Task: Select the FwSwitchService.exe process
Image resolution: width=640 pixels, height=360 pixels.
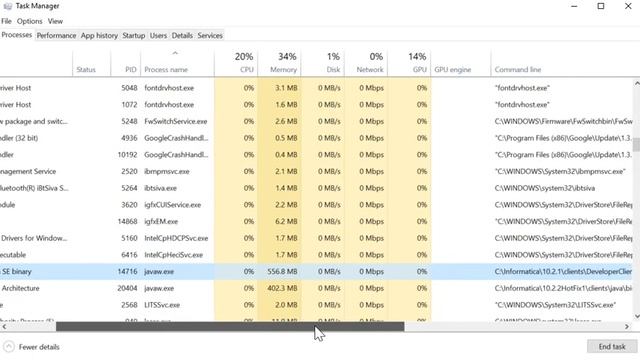Action: coord(316,121)
